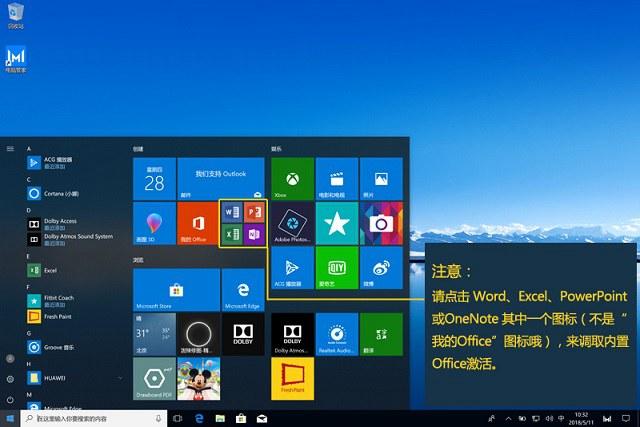Launch the yellow Fresh Paint tile
Viewport: 640px width, 427px height.
[293, 379]
